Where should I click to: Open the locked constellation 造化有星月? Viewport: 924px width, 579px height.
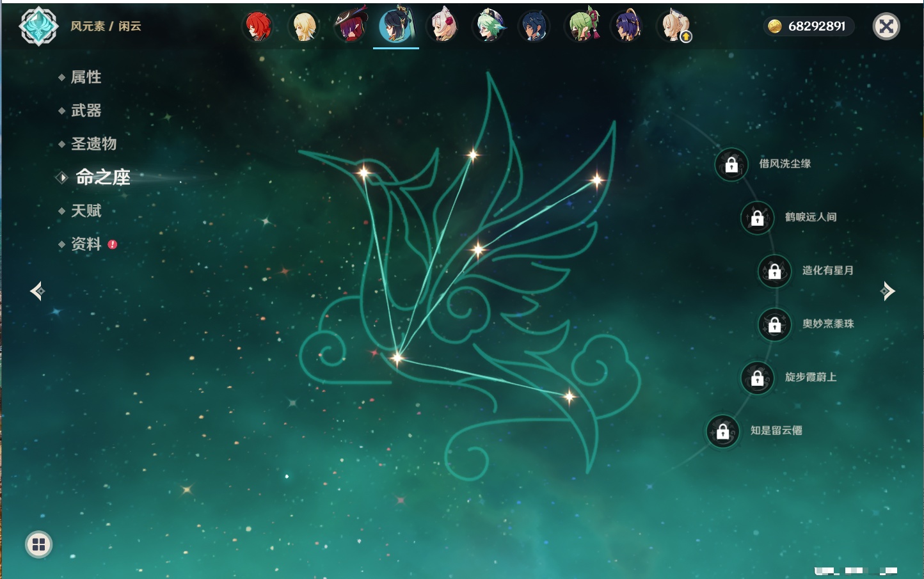pos(774,271)
